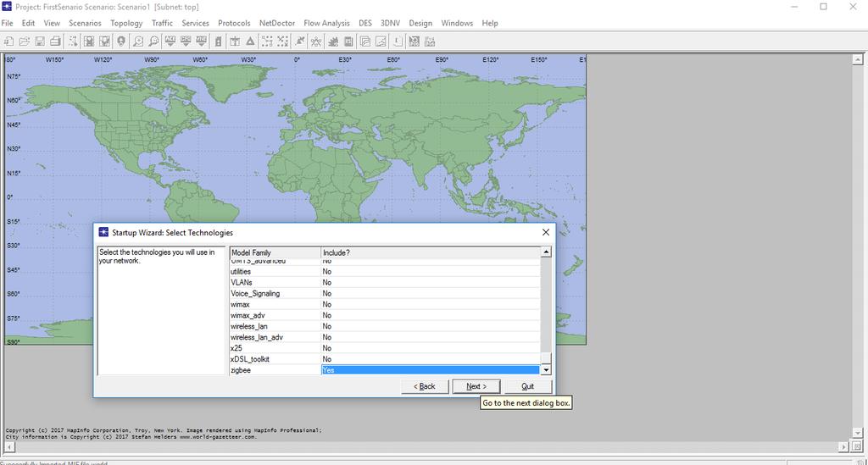Viewport: 868px width, 465px height.
Task: Open the Scenarios menu
Action: coord(85,23)
